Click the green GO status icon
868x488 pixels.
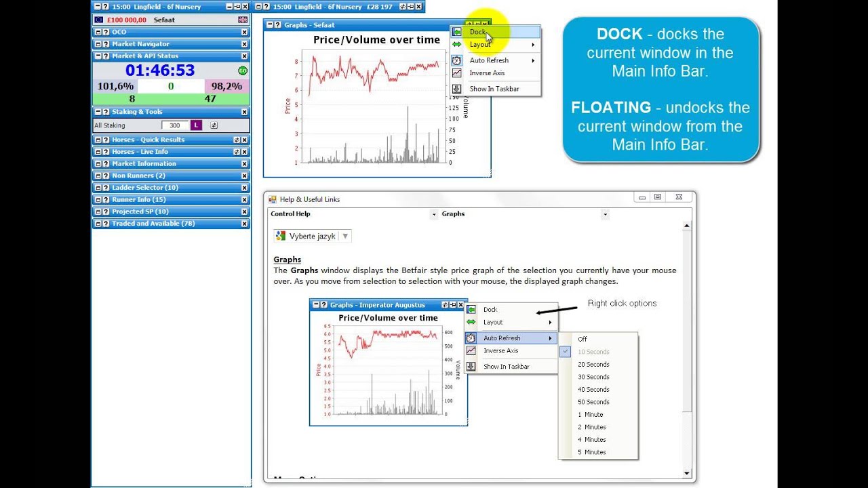[243, 70]
